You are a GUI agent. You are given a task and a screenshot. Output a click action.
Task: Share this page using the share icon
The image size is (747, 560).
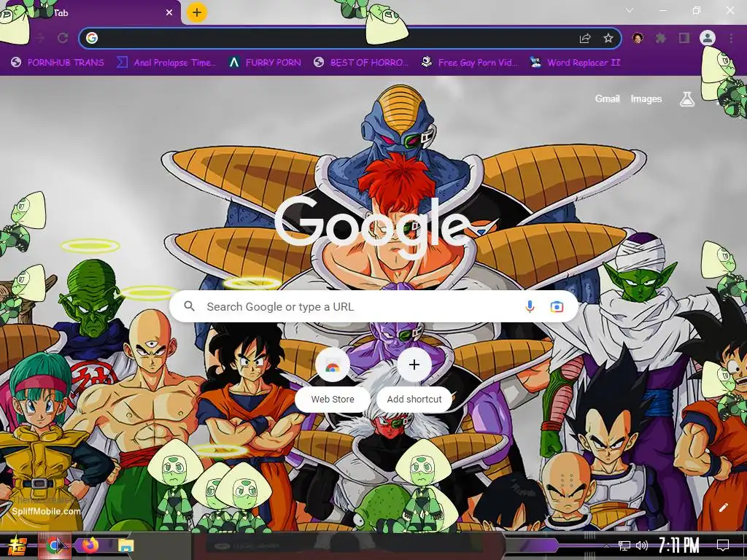(585, 38)
